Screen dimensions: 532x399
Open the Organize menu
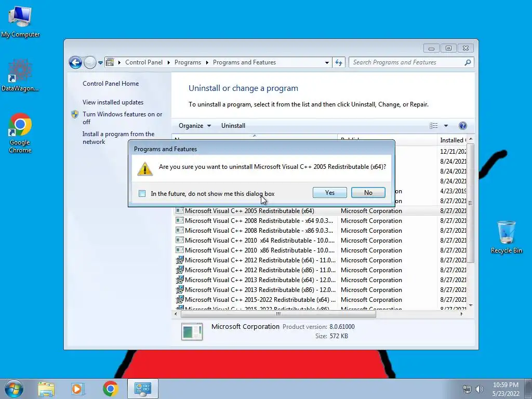click(x=195, y=126)
